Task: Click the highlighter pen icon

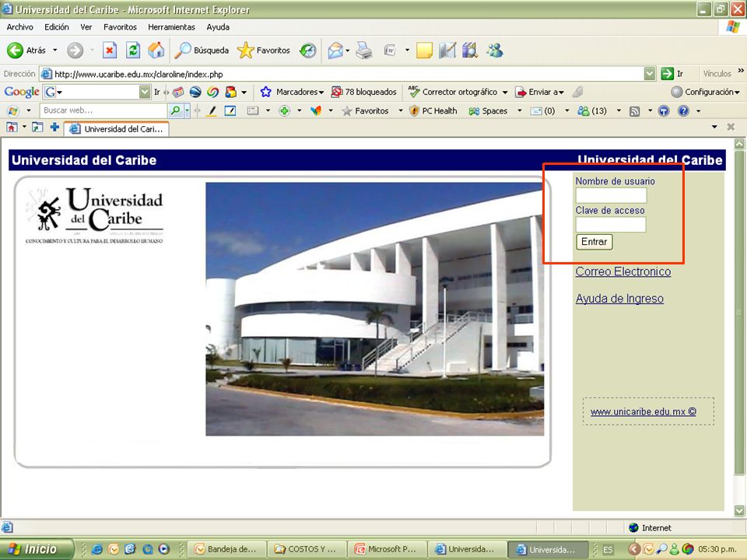Action: tap(212, 111)
